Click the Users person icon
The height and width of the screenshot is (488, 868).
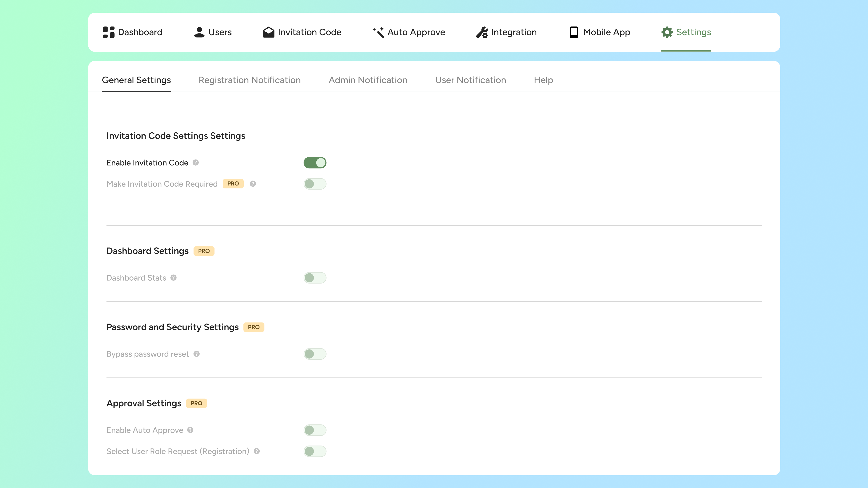coord(199,32)
